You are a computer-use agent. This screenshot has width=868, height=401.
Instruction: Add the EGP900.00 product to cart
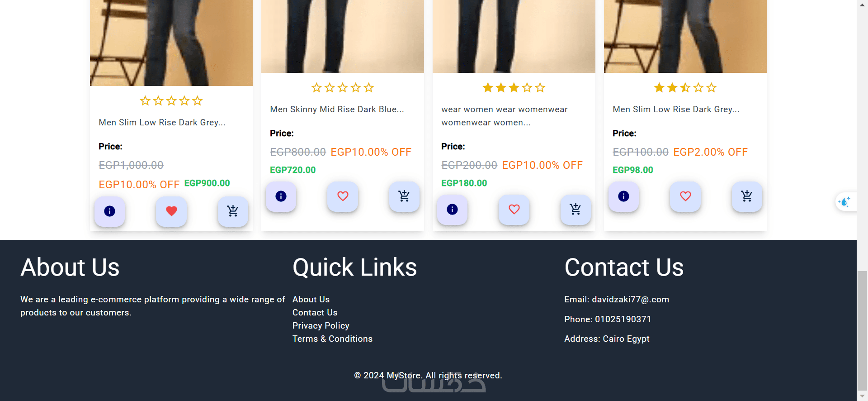pos(233,211)
